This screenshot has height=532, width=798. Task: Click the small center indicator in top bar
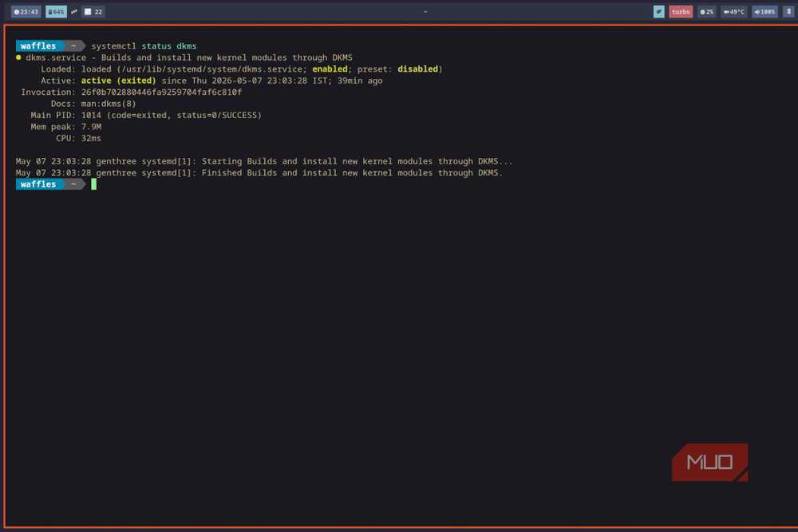click(425, 12)
